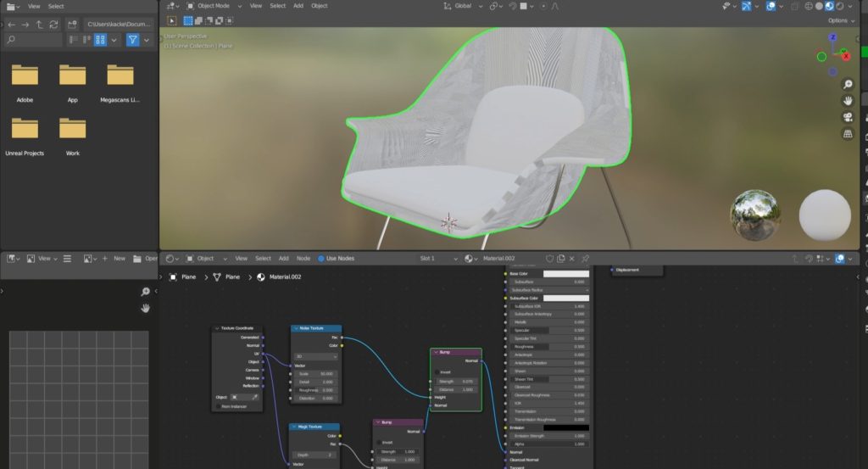
Task: Go to parent directory in file browser
Action: 40,25
